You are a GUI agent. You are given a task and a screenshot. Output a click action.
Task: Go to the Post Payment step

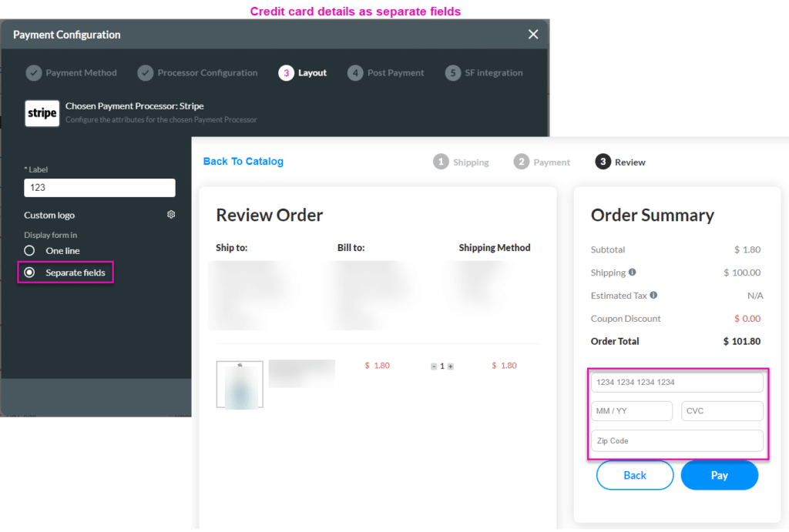(386, 73)
